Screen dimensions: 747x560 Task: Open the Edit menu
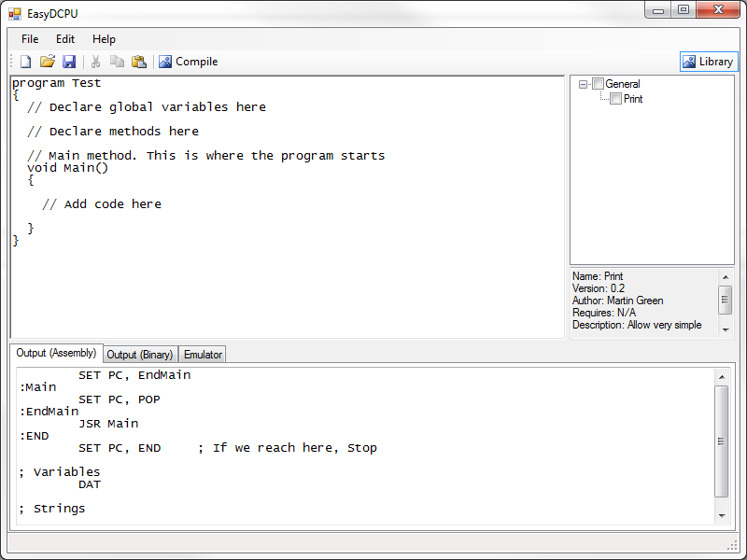[65, 39]
